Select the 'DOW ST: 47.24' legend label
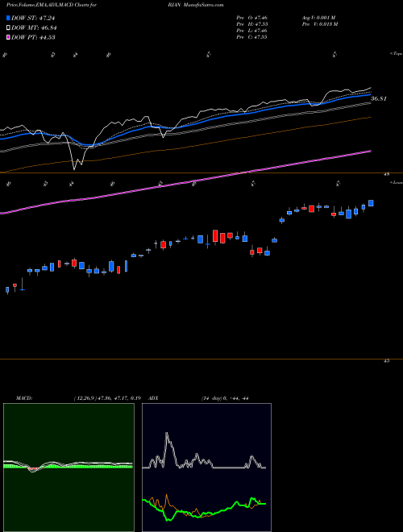The image size is (403, 532). pos(33,18)
